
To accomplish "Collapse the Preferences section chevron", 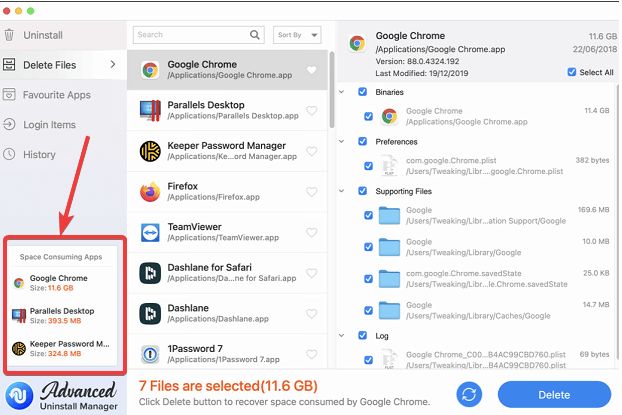I will [x=343, y=141].
